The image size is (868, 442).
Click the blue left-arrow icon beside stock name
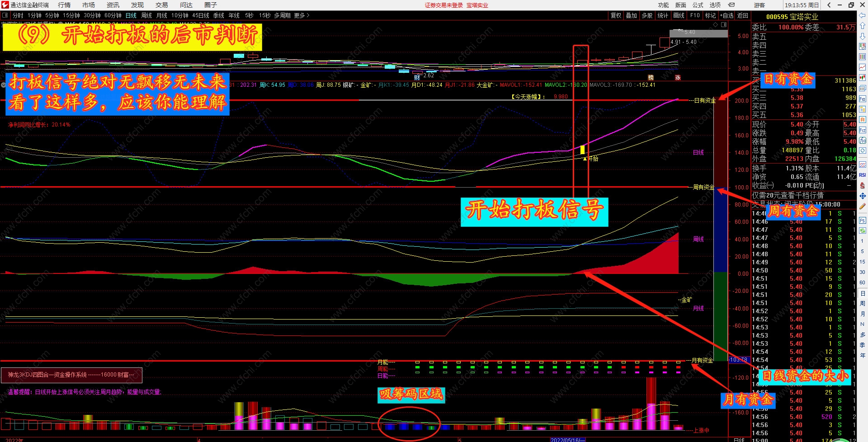(x=863, y=16)
